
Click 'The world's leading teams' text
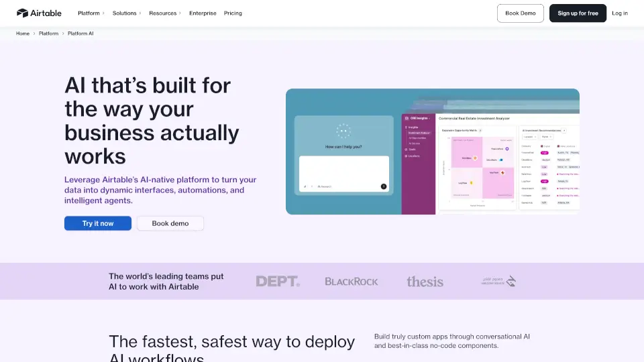tap(166, 282)
